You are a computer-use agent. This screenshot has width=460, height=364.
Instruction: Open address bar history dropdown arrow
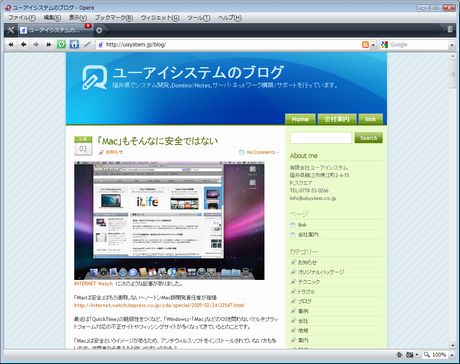pos(374,45)
